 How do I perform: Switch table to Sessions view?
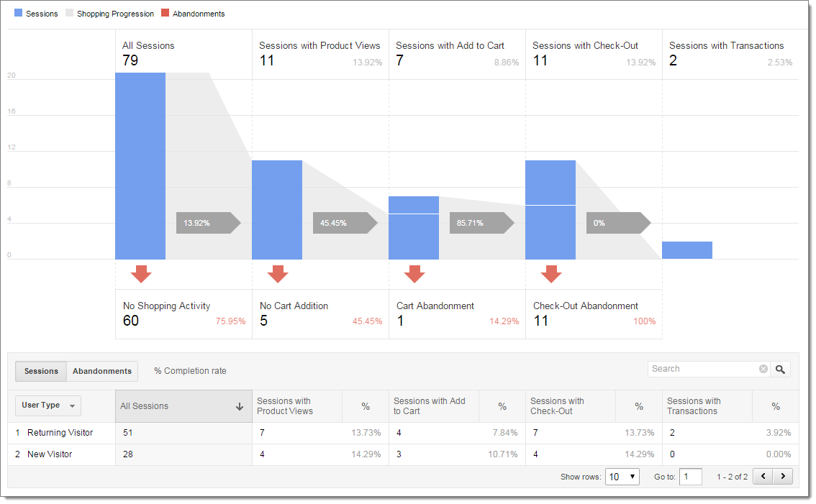[x=41, y=371]
